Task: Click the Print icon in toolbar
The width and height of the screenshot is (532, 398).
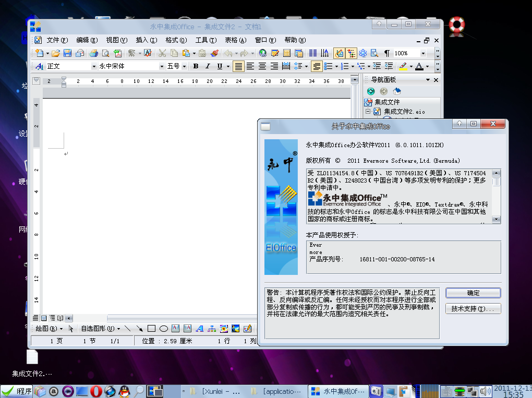Action: coord(94,53)
